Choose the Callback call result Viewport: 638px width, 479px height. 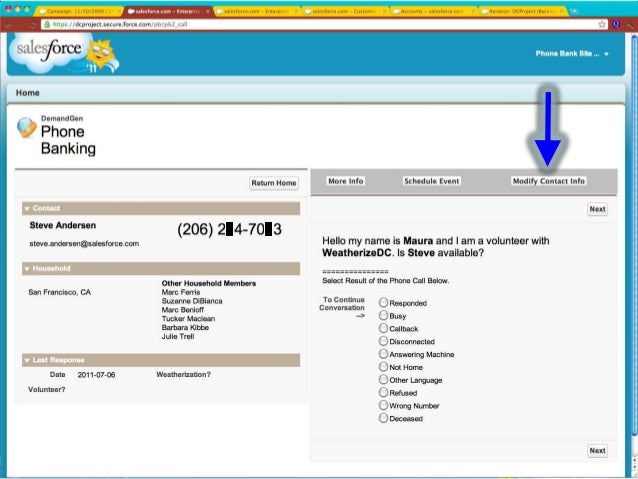point(383,328)
